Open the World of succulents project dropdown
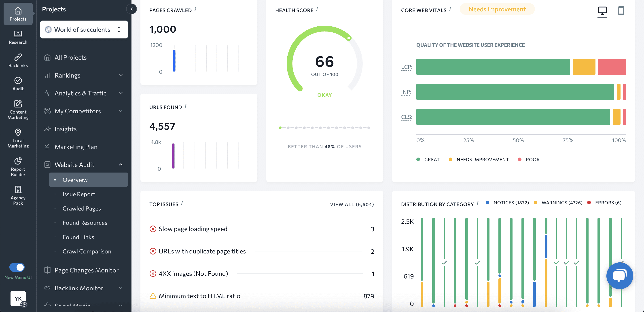 84,30
